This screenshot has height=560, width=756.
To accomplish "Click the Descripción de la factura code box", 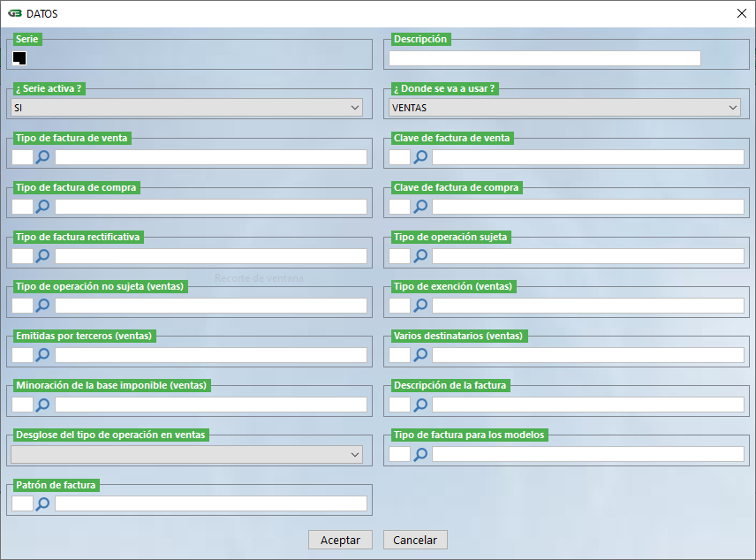I will pos(399,405).
